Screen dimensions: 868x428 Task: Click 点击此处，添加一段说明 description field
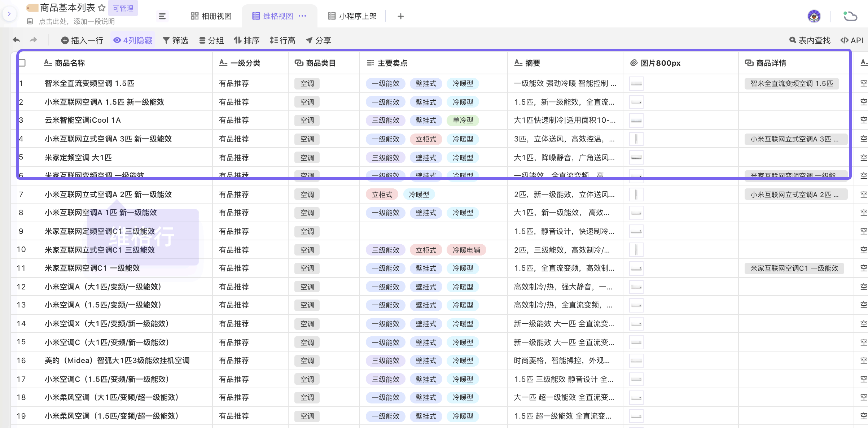76,22
